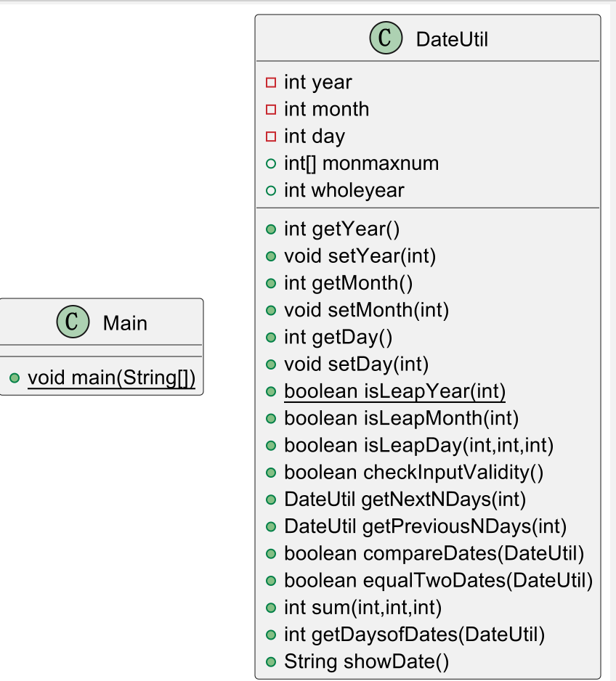Click the private square icon beside day
This screenshot has height=681, width=616.
tap(271, 136)
